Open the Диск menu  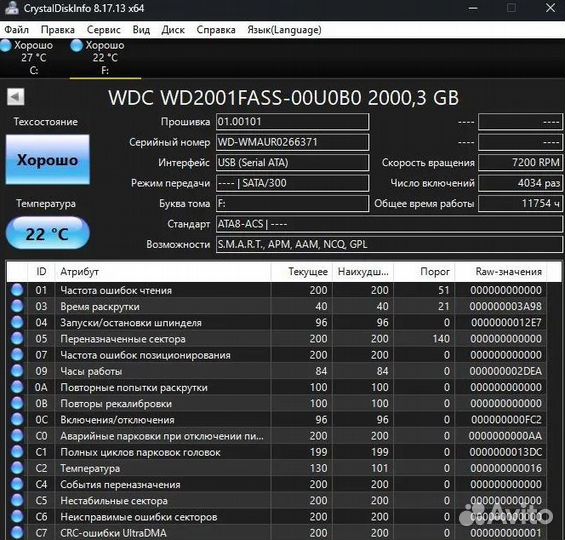173,30
